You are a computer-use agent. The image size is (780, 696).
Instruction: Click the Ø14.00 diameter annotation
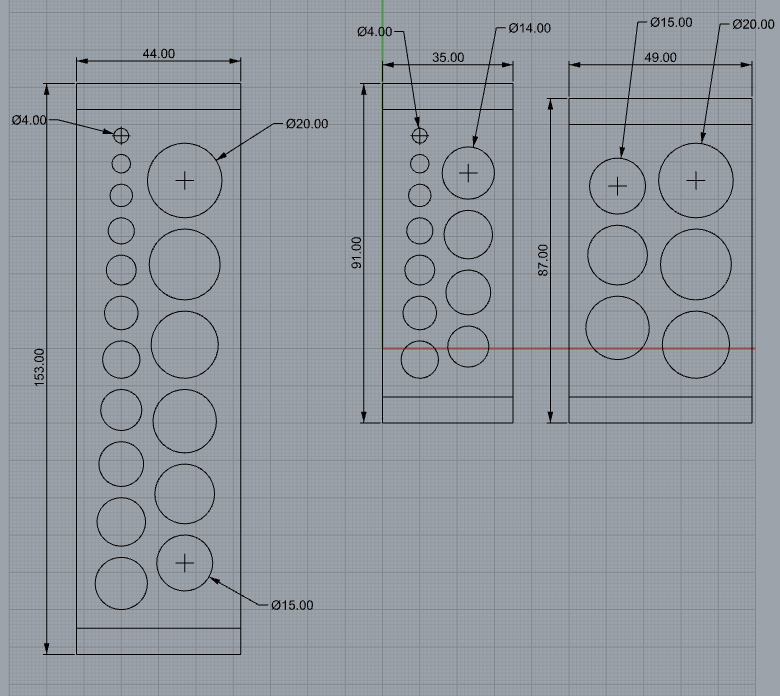529,28
